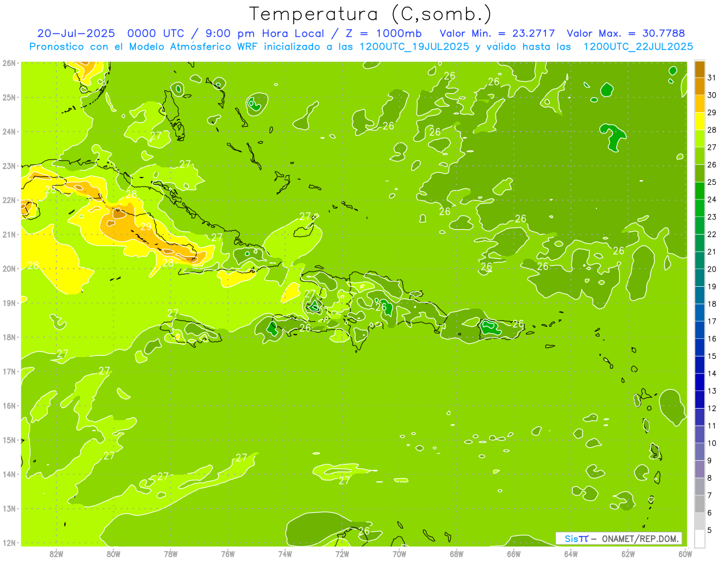Click the 'ONAMET/REP.DOM.' credit label

(639, 538)
